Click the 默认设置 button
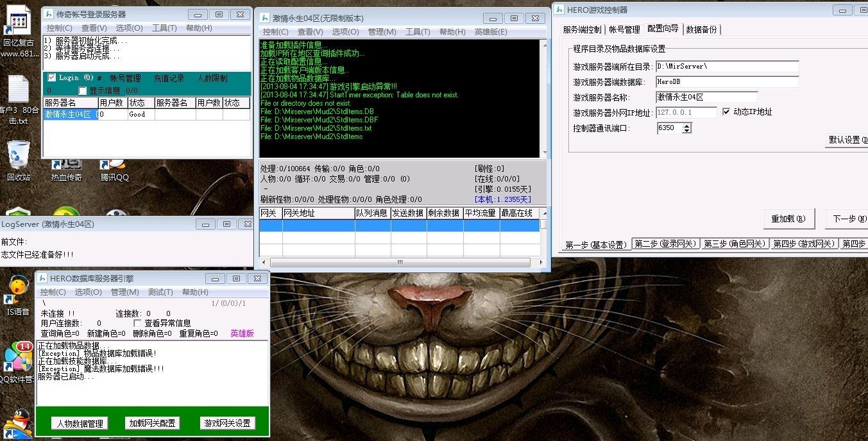The height and width of the screenshot is (441, 868). tap(847, 140)
